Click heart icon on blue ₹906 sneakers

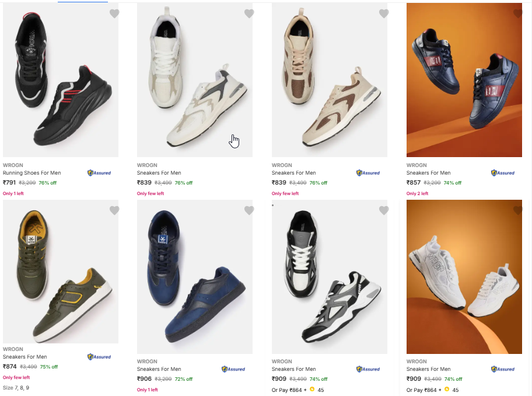[249, 210]
